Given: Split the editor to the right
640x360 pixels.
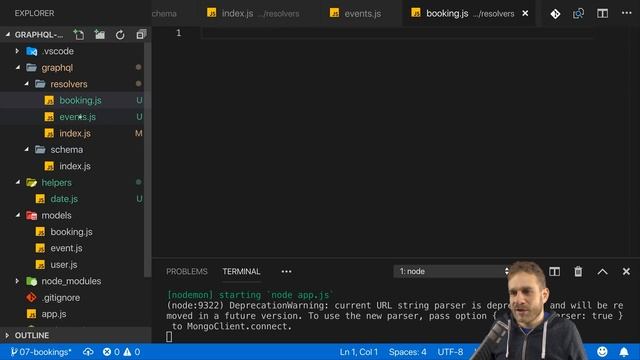Looking at the screenshot, I should click(x=602, y=13).
